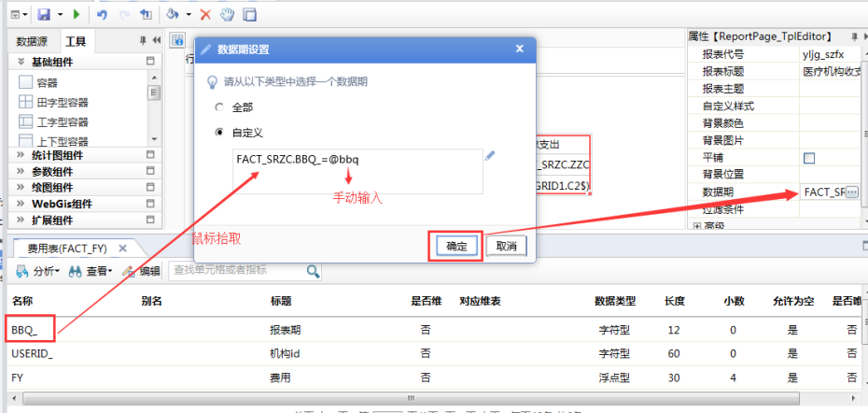Select the hand pan tool
The image size is (868, 413).
[227, 15]
